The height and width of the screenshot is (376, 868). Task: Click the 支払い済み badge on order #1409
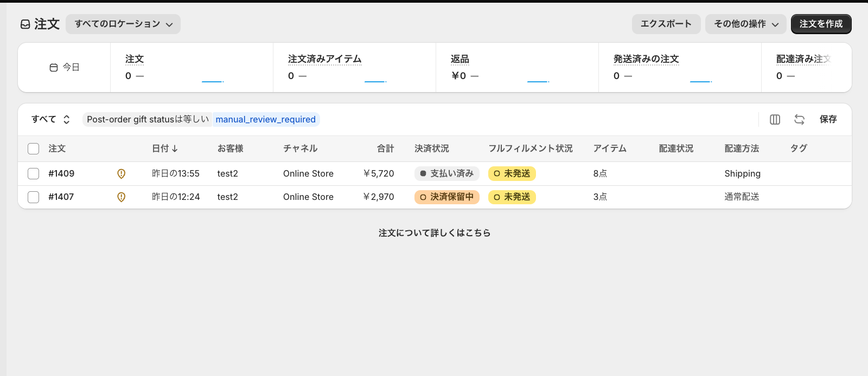coord(447,173)
